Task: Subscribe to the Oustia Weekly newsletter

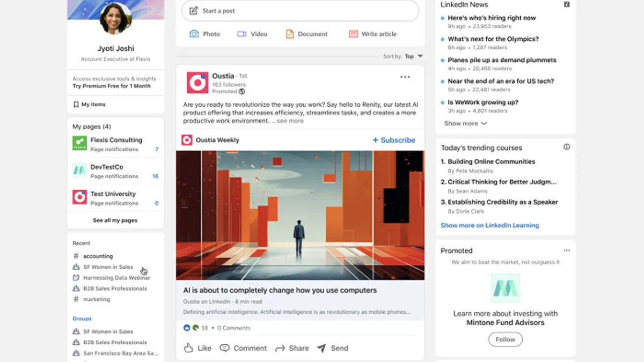Action: tap(394, 140)
